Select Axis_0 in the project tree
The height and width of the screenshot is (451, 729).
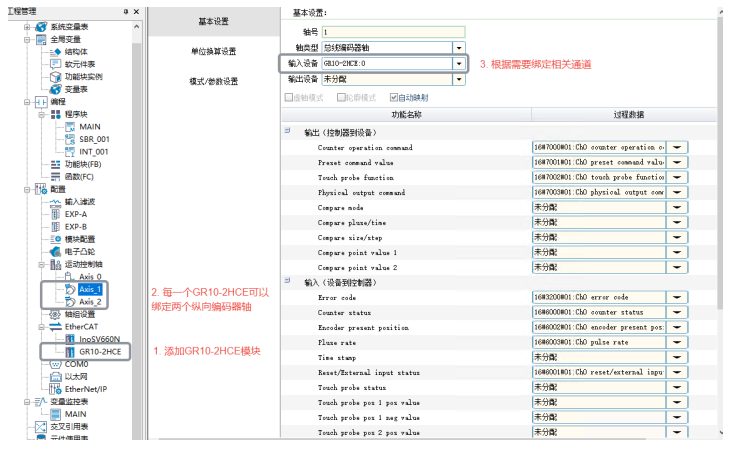[90, 277]
